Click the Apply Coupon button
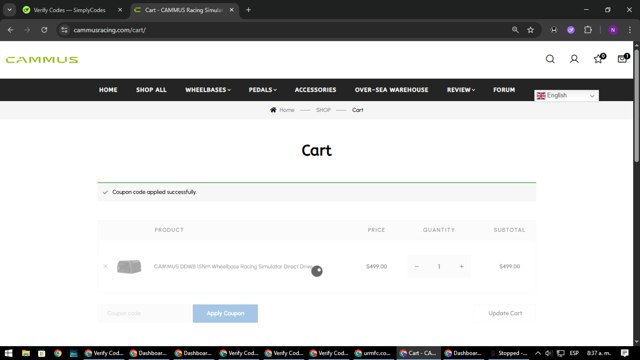640x360 pixels. coord(225,313)
